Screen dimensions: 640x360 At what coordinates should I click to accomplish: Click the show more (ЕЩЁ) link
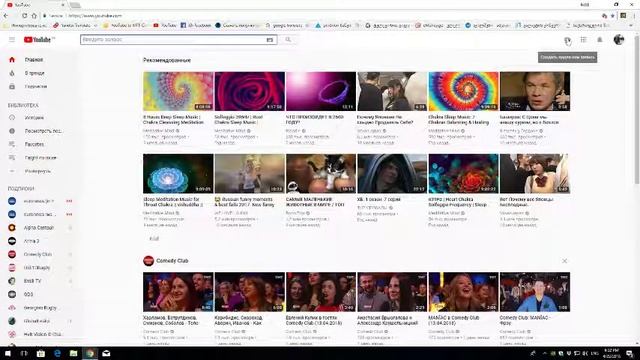pos(154,239)
